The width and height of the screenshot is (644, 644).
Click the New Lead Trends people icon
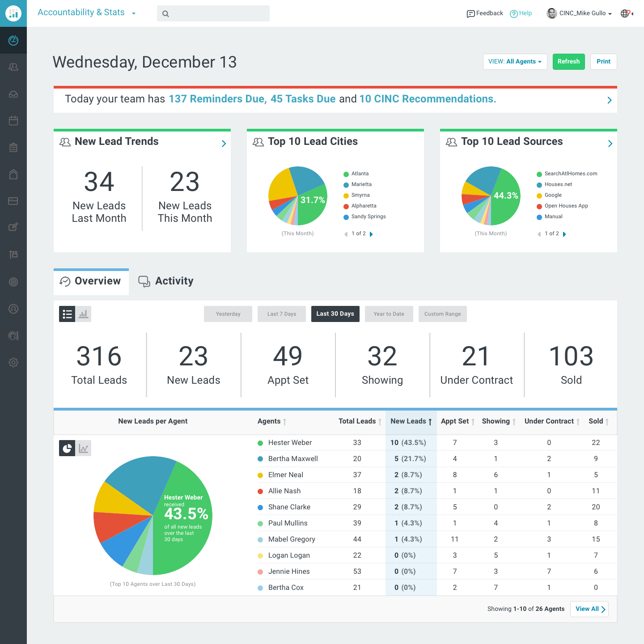pos(65,142)
